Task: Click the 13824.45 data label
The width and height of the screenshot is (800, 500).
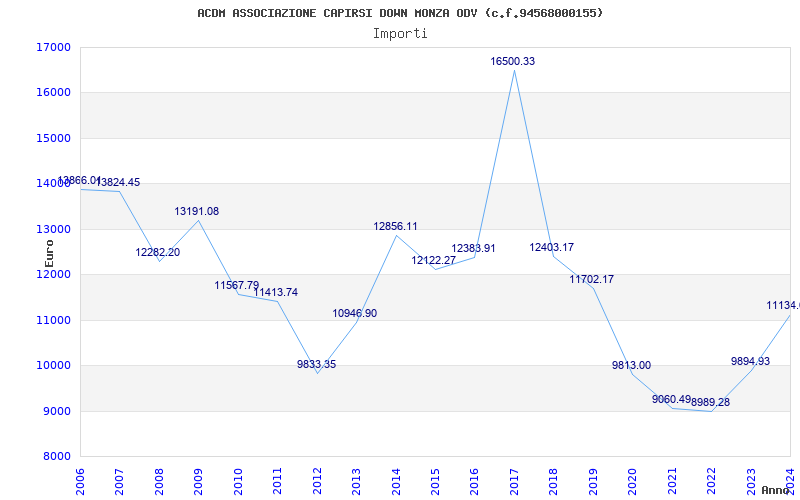Action: (118, 182)
